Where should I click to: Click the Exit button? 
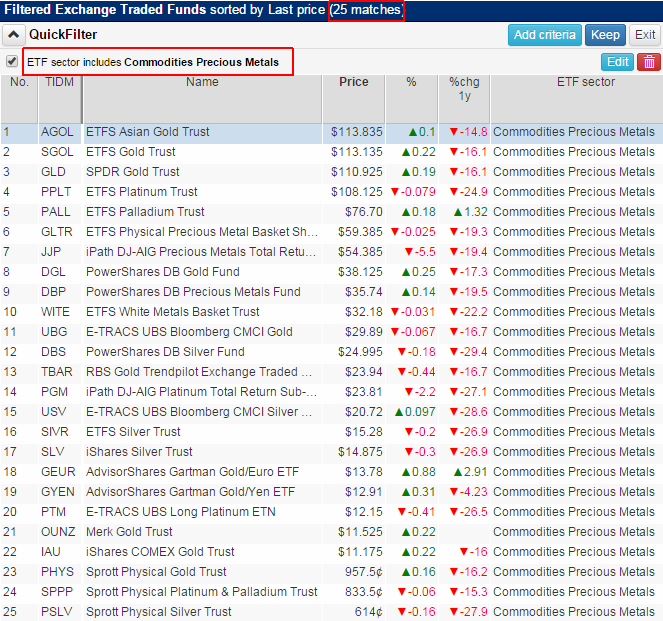[x=645, y=35]
